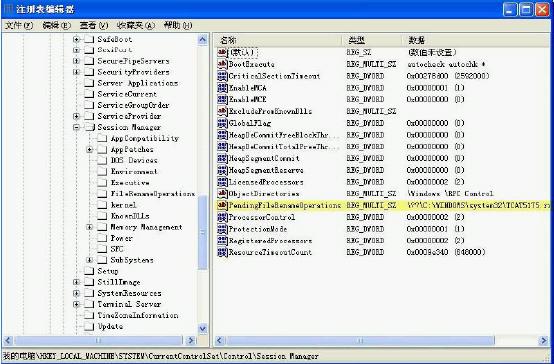
Task: Expand the Terminal Server key
Action: (76, 304)
